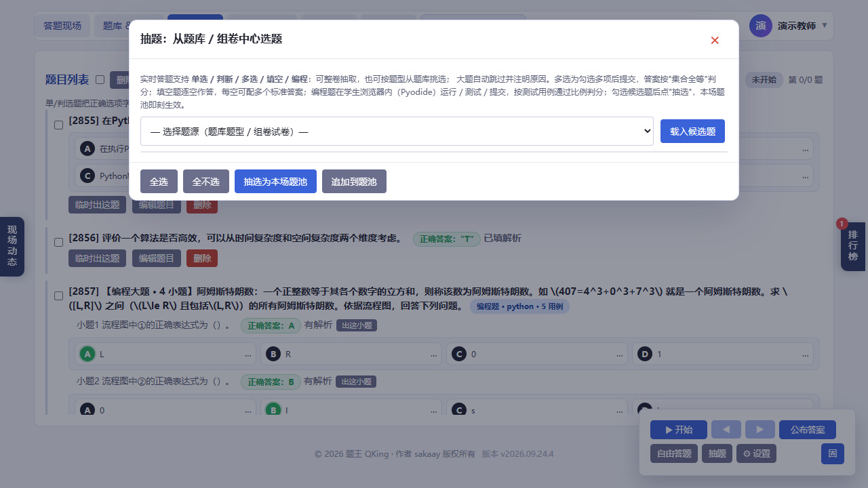868x488 pixels.
Task: Click the 全不选 button
Action: pos(206,182)
